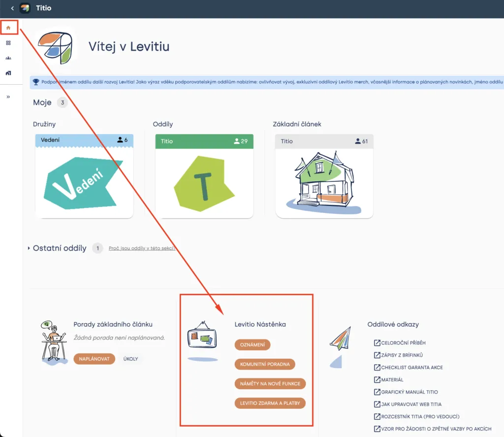Click the 'Levitio Nástěnka' heading
Image resolution: width=504 pixels, height=437 pixels.
click(x=260, y=324)
